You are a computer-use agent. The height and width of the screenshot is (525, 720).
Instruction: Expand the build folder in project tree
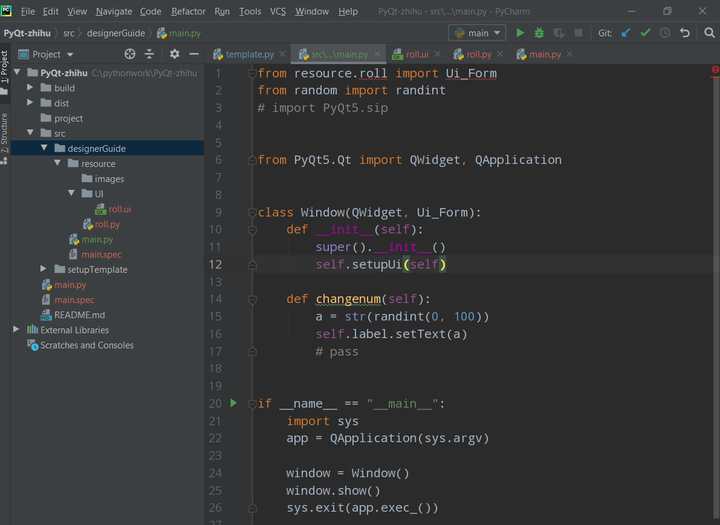[x=31, y=88]
